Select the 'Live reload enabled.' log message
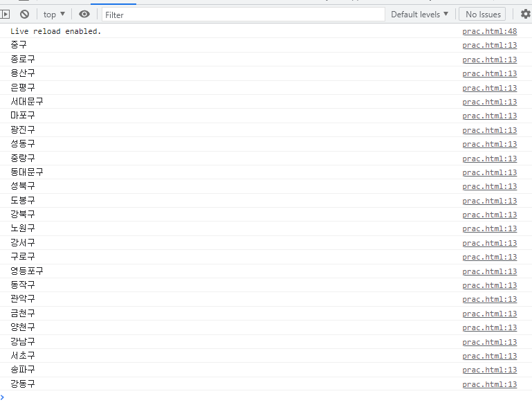This screenshot has width=532, height=414. coord(55,31)
